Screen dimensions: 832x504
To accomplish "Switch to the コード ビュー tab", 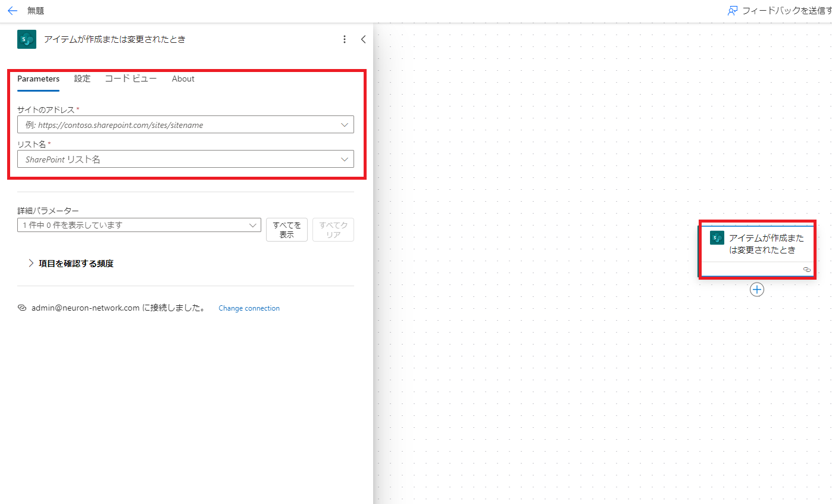I will 131,79.
